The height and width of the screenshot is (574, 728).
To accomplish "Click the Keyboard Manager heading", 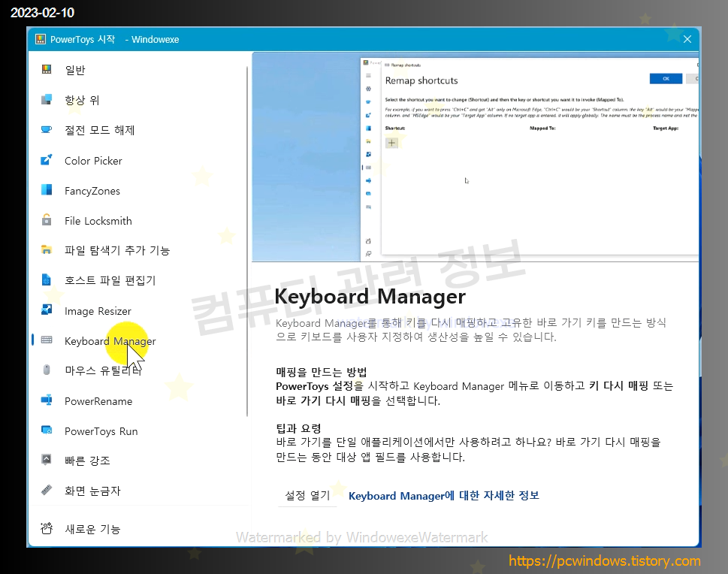I will (370, 296).
